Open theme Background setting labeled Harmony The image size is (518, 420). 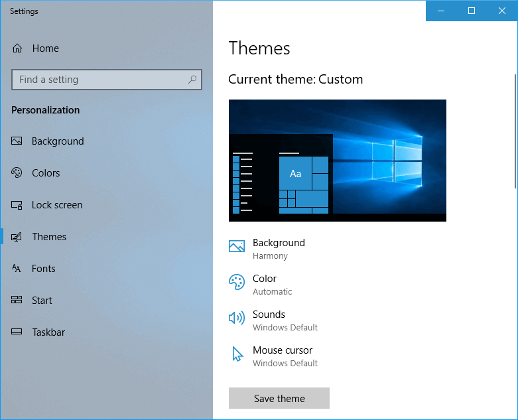pyautogui.click(x=267, y=249)
